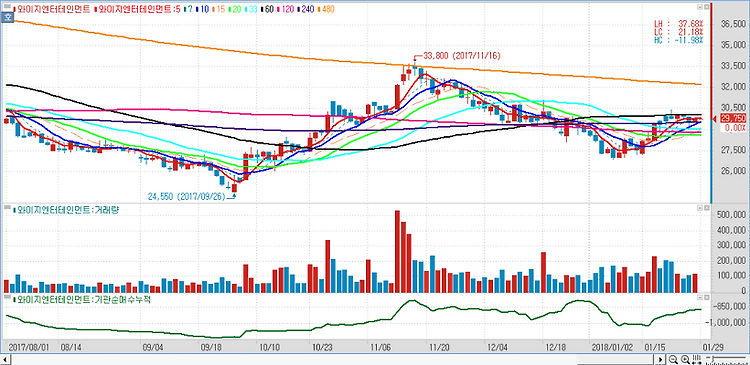Click the 12/18 date label
The height and width of the screenshot is (365, 750).
555,346
